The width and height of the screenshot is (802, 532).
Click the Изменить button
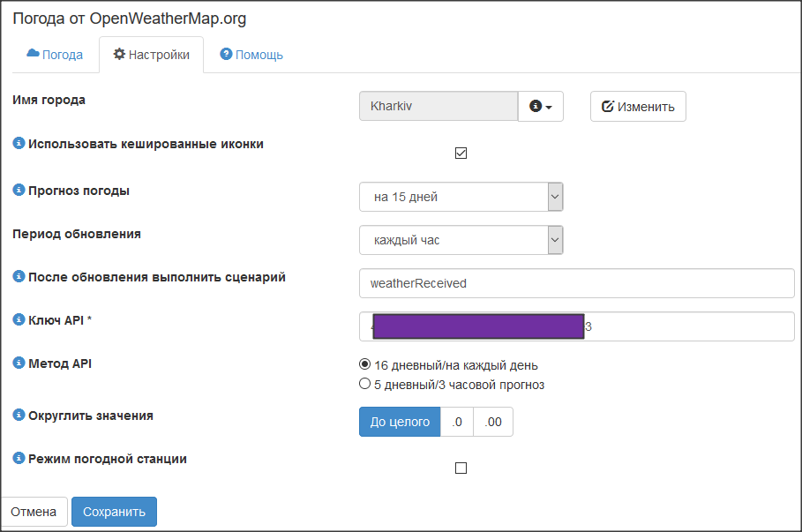coord(638,107)
